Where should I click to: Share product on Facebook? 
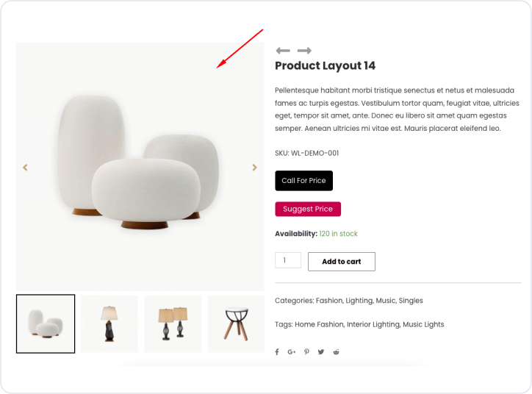[277, 352]
